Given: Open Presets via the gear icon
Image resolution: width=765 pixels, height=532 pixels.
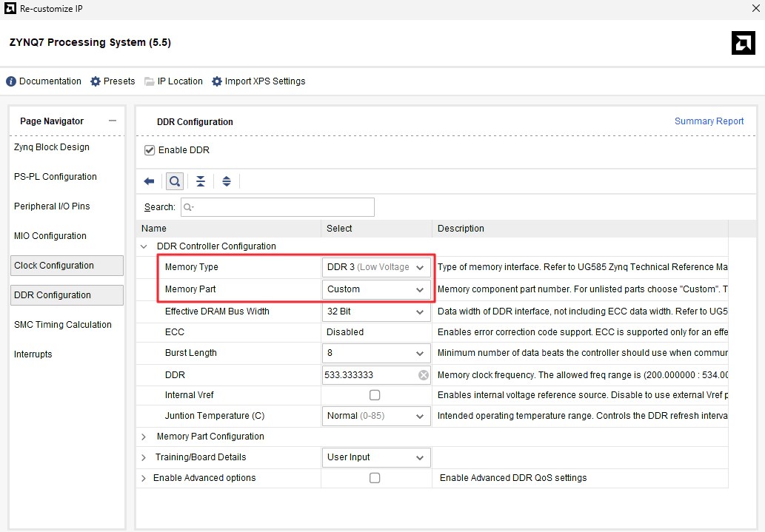Looking at the screenshot, I should [x=96, y=81].
